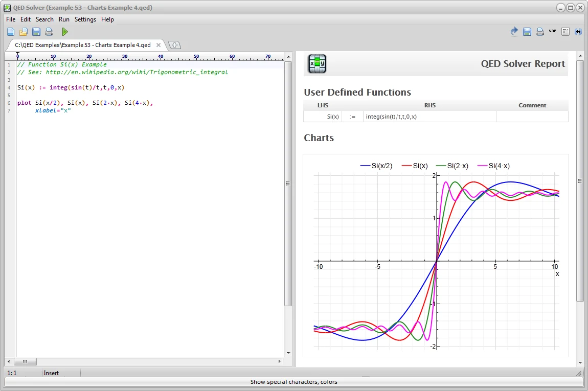Click 'xlabel="x"' on line 7
The width and height of the screenshot is (588, 391).
pos(53,110)
